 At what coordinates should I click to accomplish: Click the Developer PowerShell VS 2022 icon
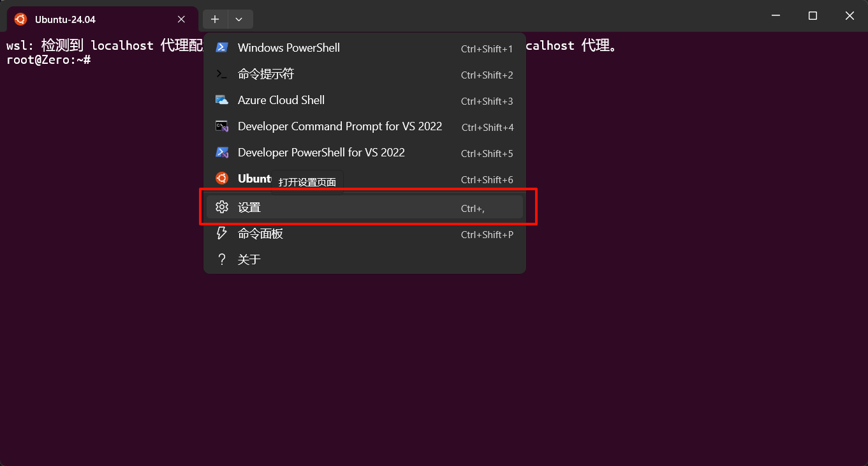click(222, 153)
